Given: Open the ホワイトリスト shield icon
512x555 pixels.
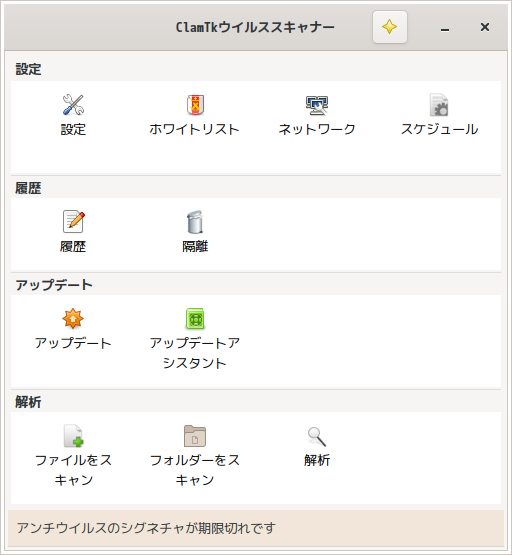Looking at the screenshot, I should [x=195, y=105].
